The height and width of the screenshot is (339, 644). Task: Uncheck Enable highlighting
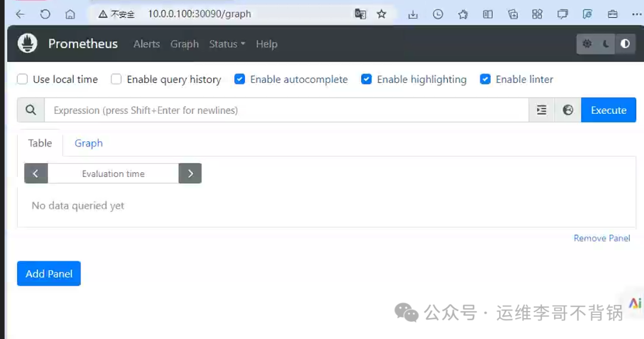(366, 79)
